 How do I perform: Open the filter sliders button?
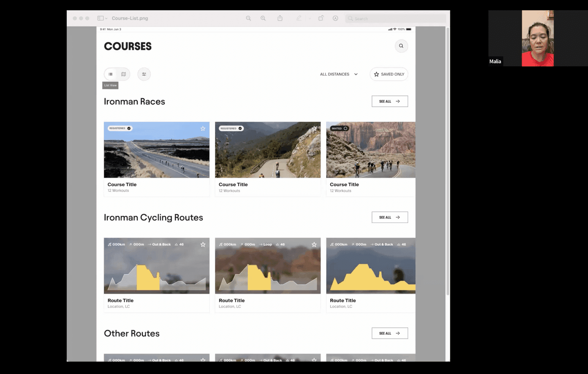pyautogui.click(x=144, y=74)
